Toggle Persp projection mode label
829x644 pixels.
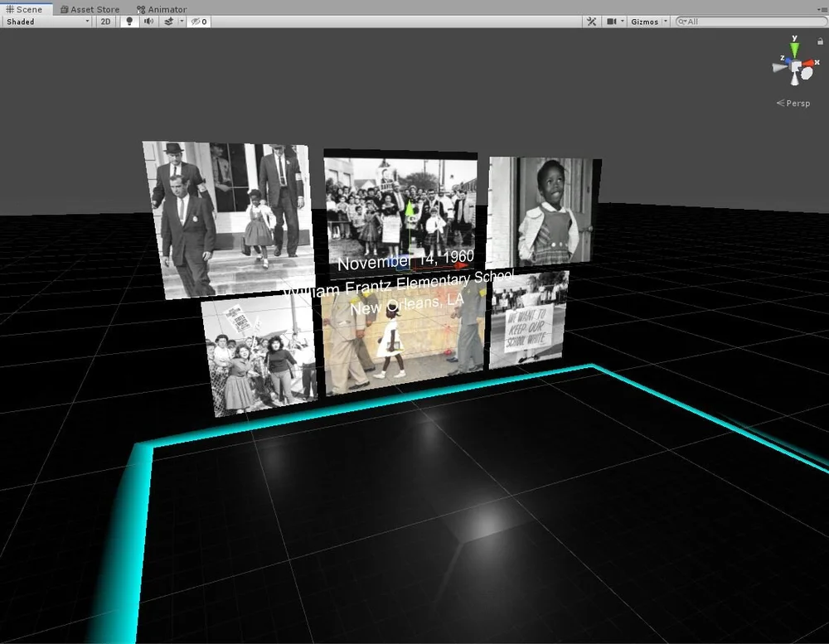tap(793, 103)
